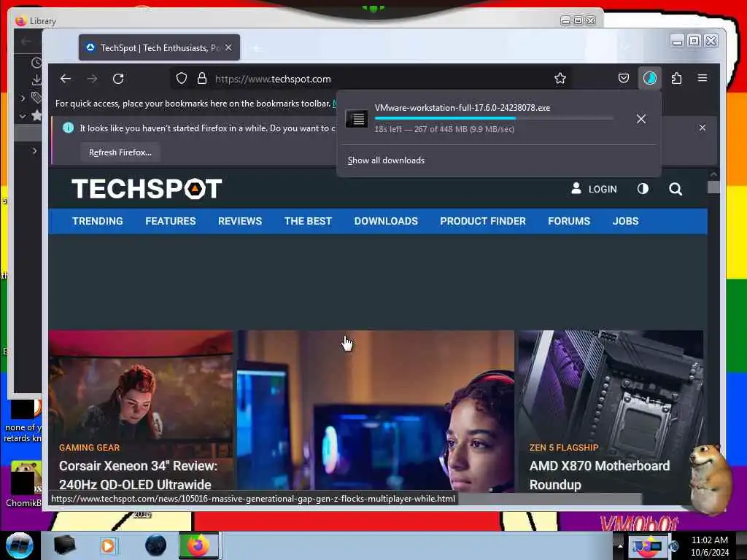Click the Refresh Firefox... button
Screen dimensions: 747x560
120,152
